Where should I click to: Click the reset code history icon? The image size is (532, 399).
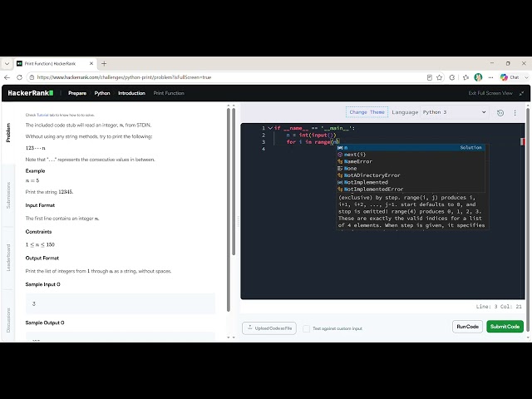point(500,113)
